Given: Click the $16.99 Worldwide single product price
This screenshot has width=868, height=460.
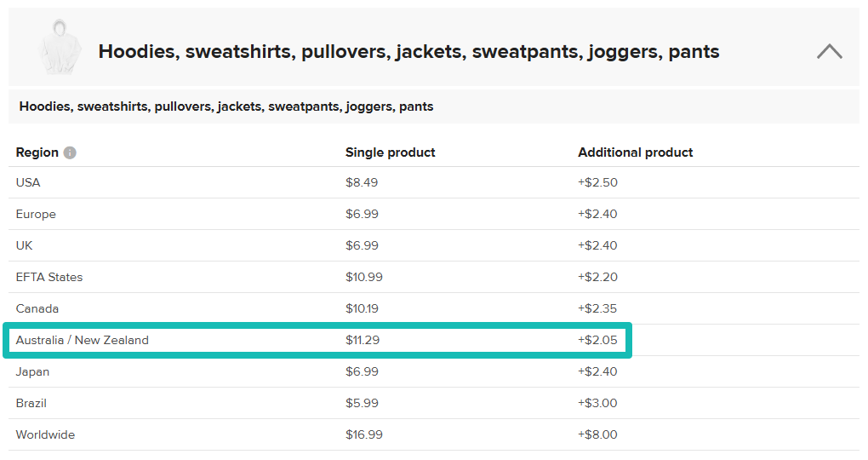Looking at the screenshot, I should coord(363,434).
